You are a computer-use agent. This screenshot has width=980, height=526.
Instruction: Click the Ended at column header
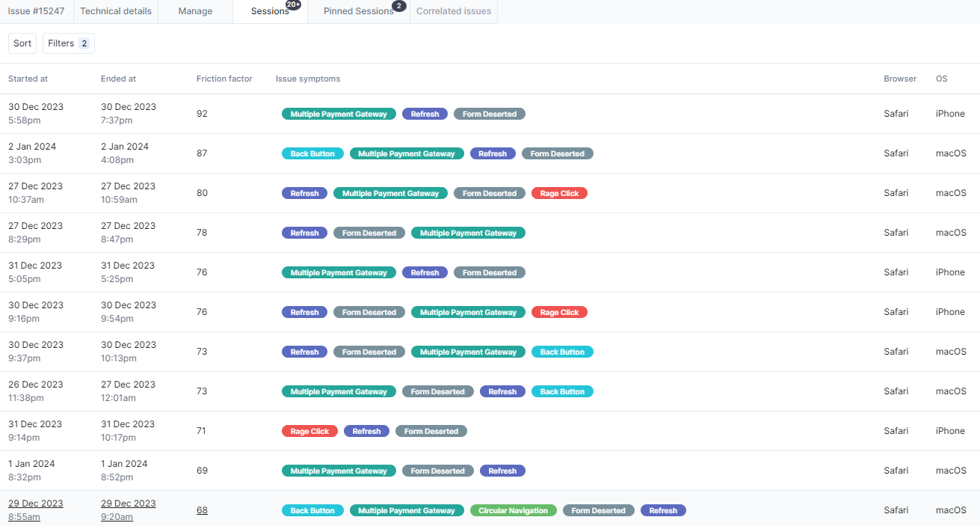coord(119,79)
